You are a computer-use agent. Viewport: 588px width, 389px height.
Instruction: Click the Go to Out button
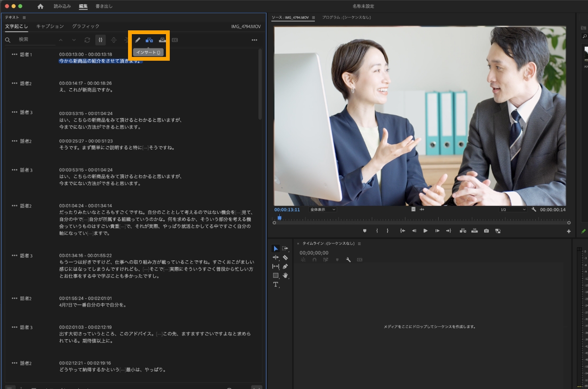click(x=449, y=231)
